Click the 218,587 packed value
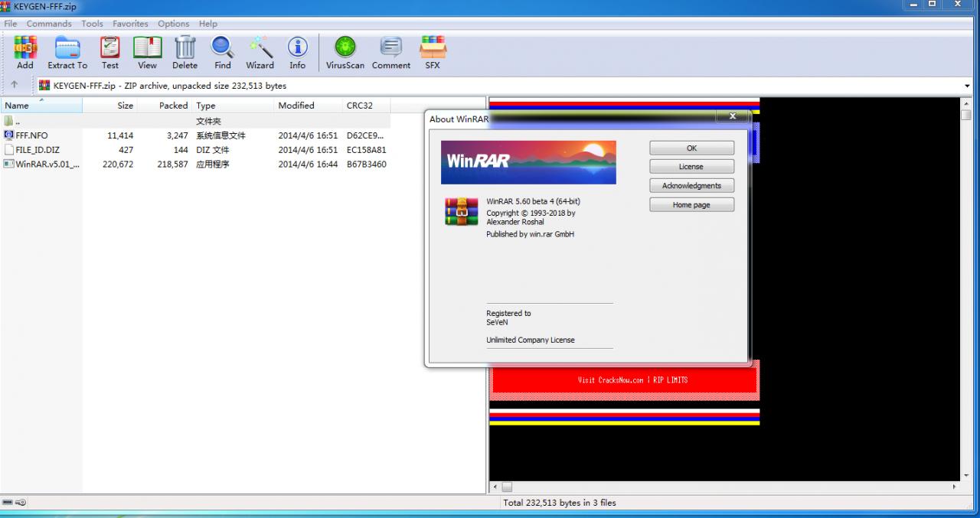The image size is (980, 518). tap(172, 164)
